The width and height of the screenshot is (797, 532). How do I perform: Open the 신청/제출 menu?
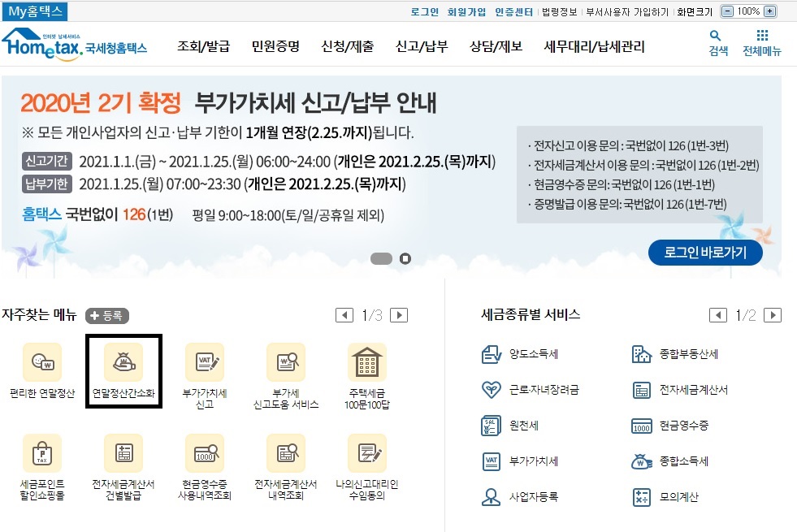click(348, 47)
